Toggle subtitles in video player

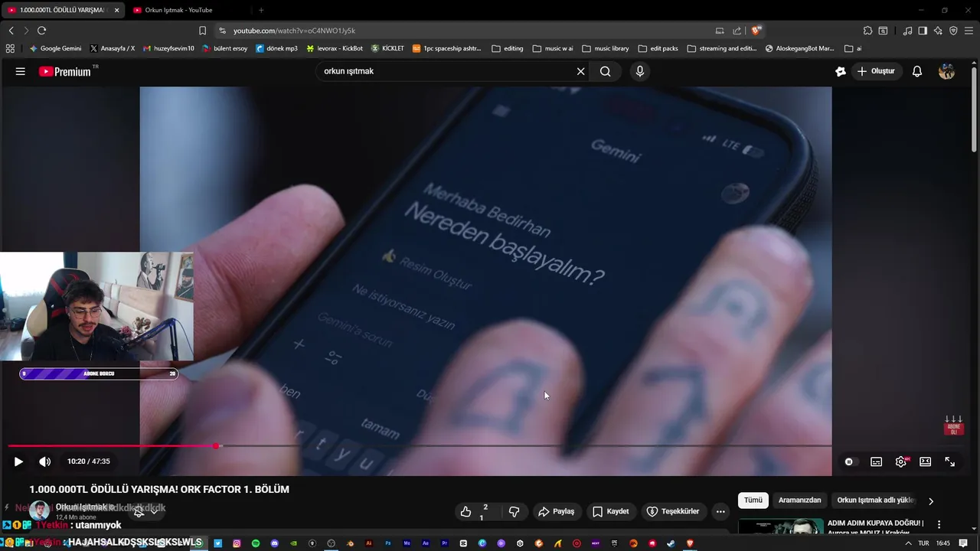[x=876, y=461]
